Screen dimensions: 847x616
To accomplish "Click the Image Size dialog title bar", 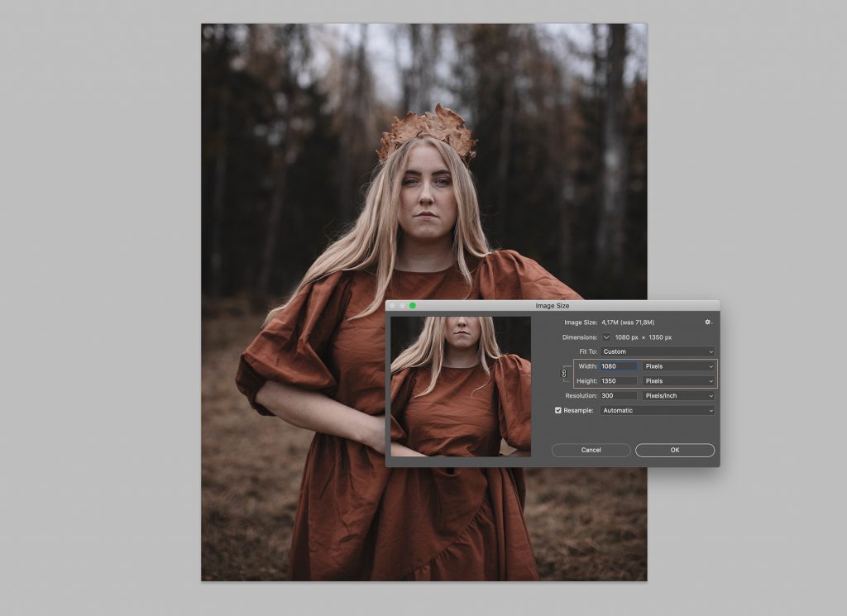I will point(552,306).
